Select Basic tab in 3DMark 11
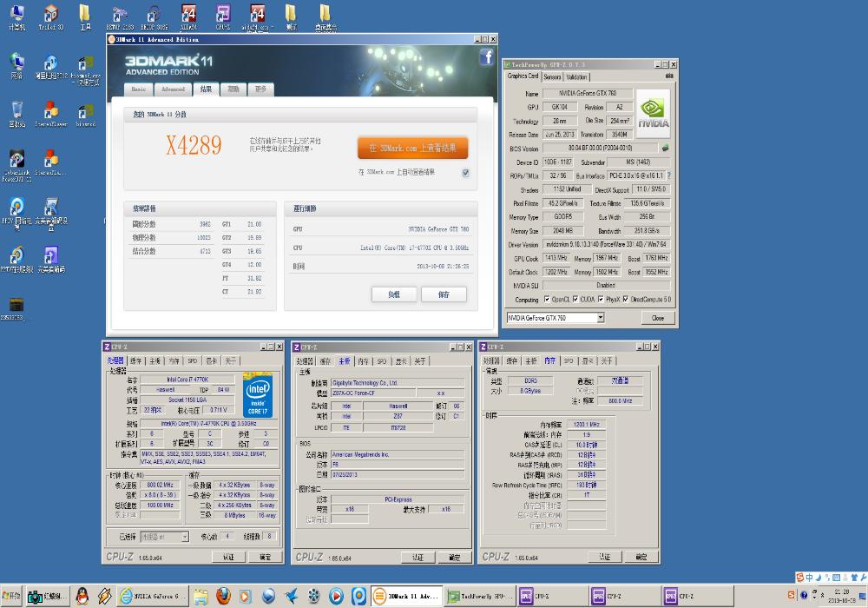 [x=138, y=89]
